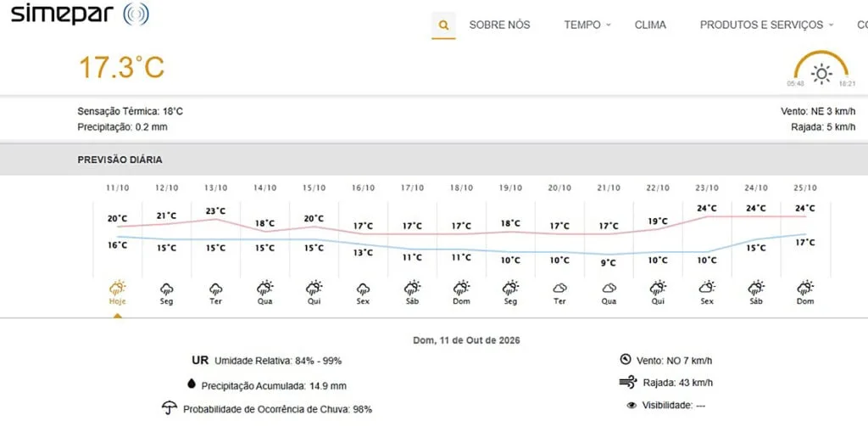Select Dom weather icon for 18/10
This screenshot has height=426, width=868.
click(461, 288)
